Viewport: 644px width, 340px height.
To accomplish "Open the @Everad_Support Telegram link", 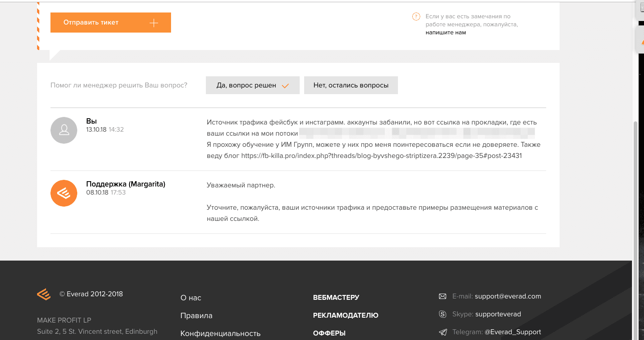I will (x=513, y=332).
